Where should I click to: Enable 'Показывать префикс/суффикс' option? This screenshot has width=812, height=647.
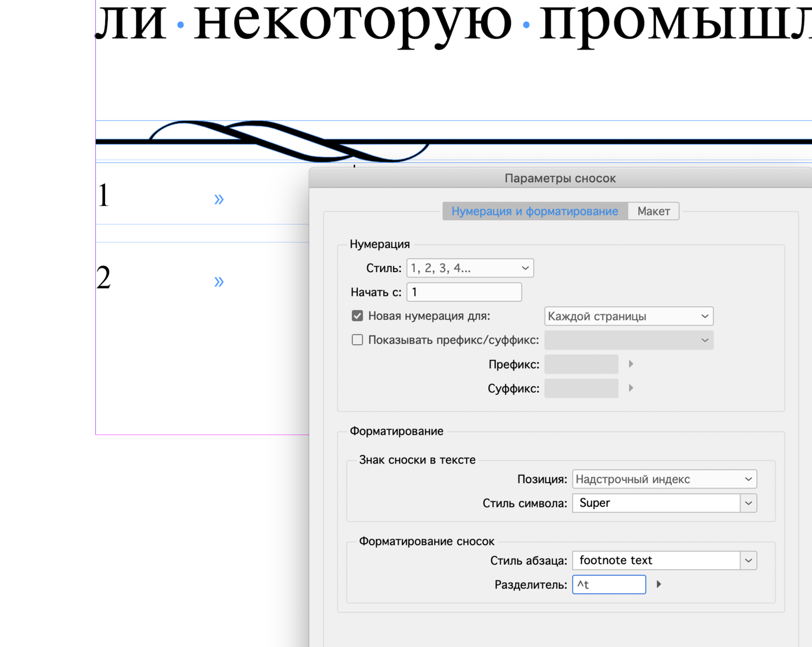(357, 339)
